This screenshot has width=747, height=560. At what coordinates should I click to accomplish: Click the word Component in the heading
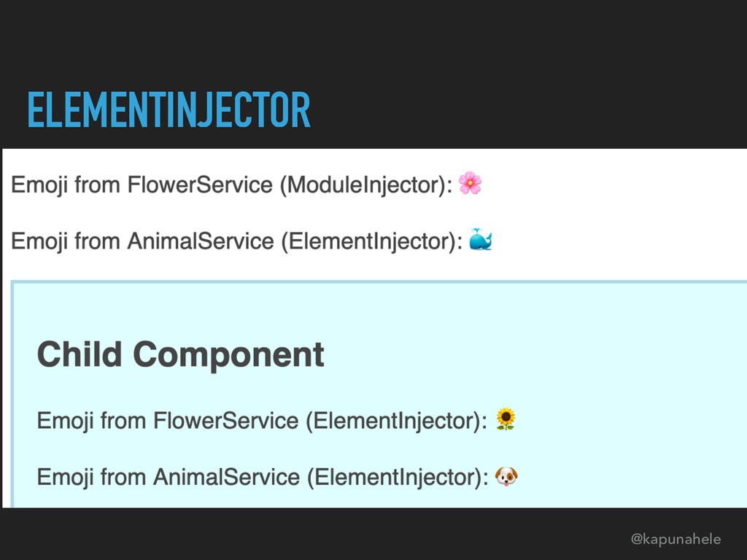pos(228,354)
